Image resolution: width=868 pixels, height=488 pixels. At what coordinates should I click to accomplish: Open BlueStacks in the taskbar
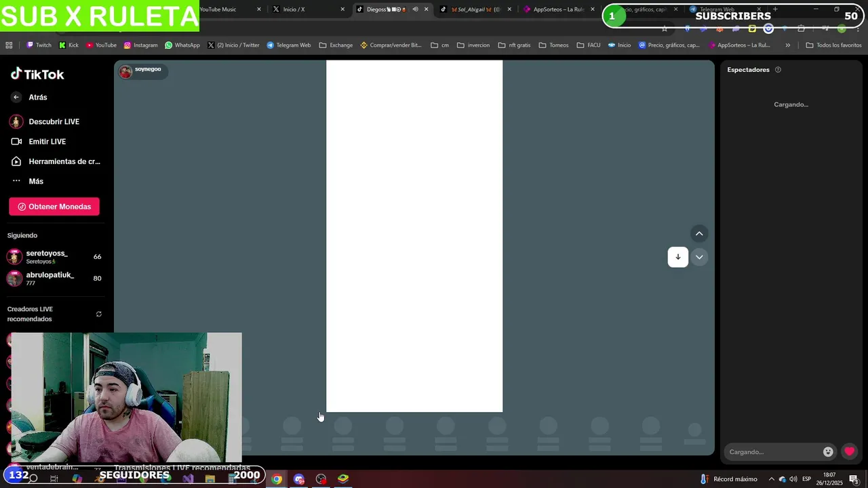click(x=343, y=479)
